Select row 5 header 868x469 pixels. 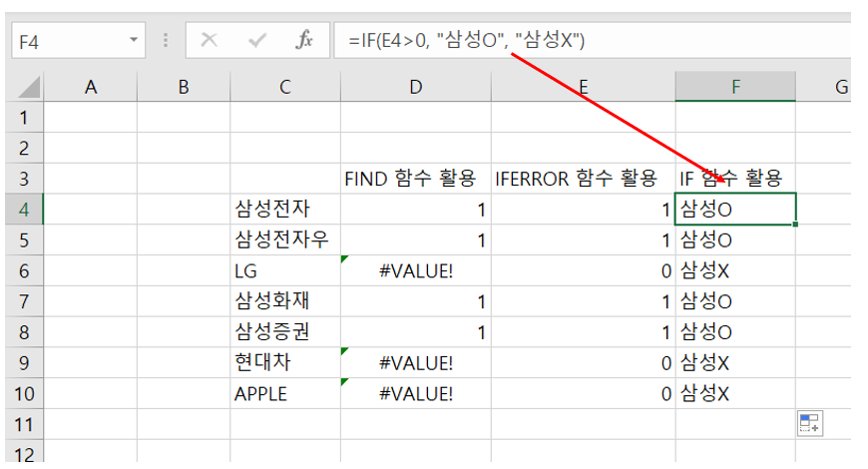coord(24,240)
